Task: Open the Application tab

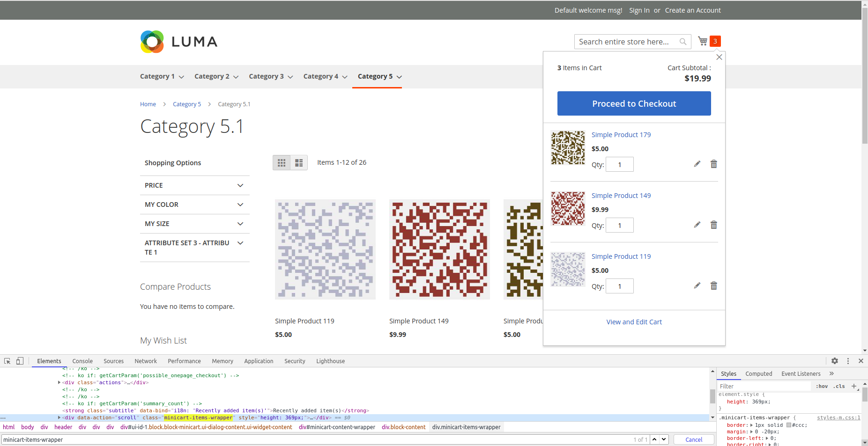Action: 259,361
